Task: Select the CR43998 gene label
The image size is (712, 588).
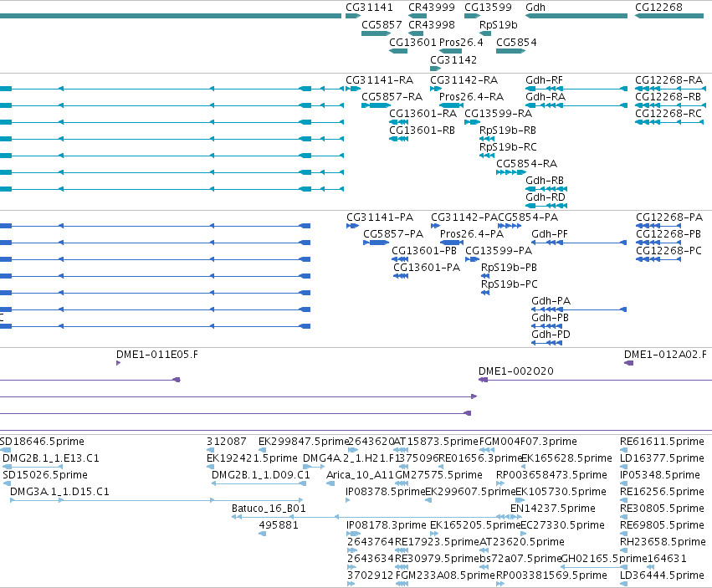Action: [432, 24]
